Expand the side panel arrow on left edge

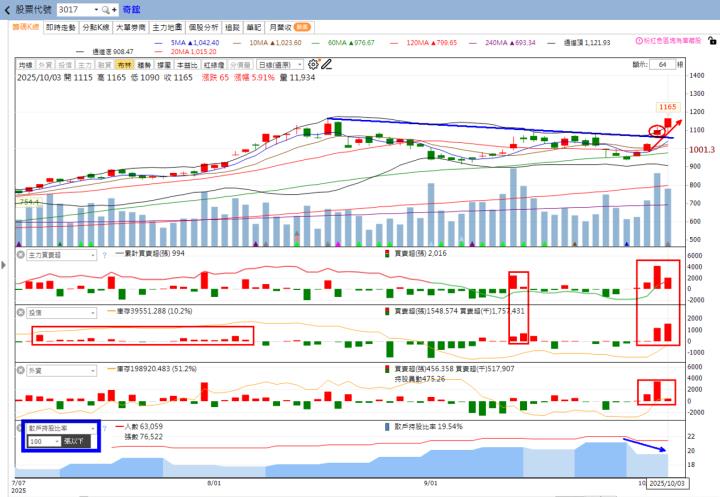(x=4, y=265)
